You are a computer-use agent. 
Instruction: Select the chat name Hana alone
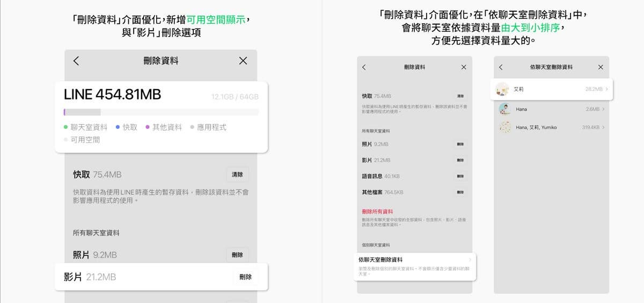(x=521, y=109)
